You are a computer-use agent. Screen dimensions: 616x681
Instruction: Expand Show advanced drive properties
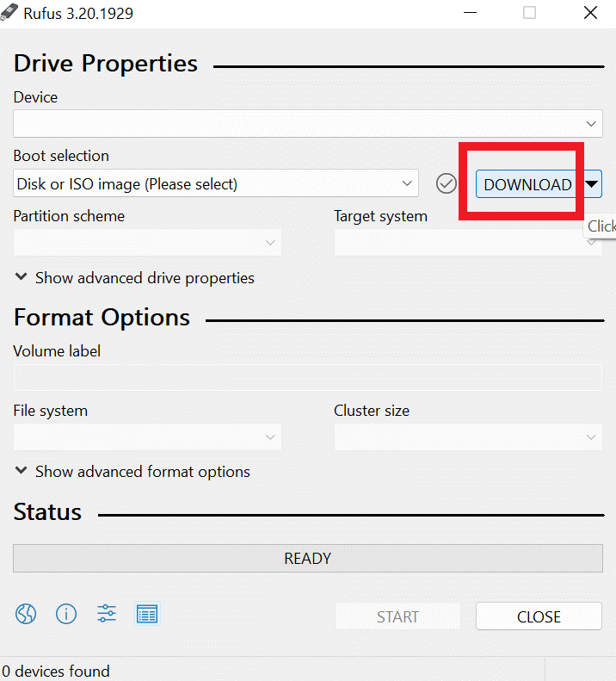[134, 278]
